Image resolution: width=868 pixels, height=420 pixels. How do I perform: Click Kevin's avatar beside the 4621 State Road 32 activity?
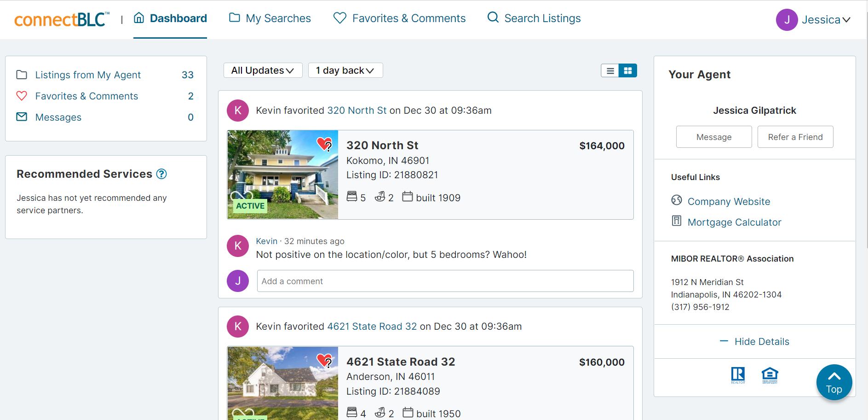[238, 327]
